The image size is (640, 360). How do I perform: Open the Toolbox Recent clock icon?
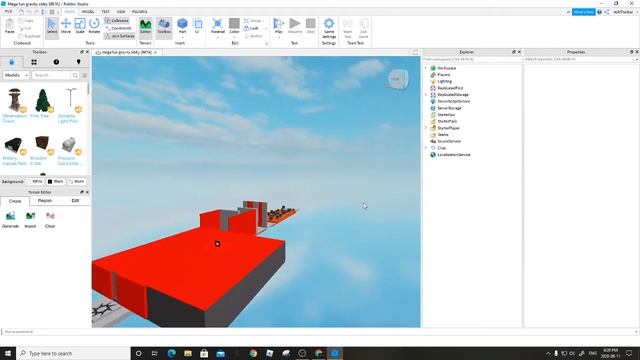click(56, 62)
